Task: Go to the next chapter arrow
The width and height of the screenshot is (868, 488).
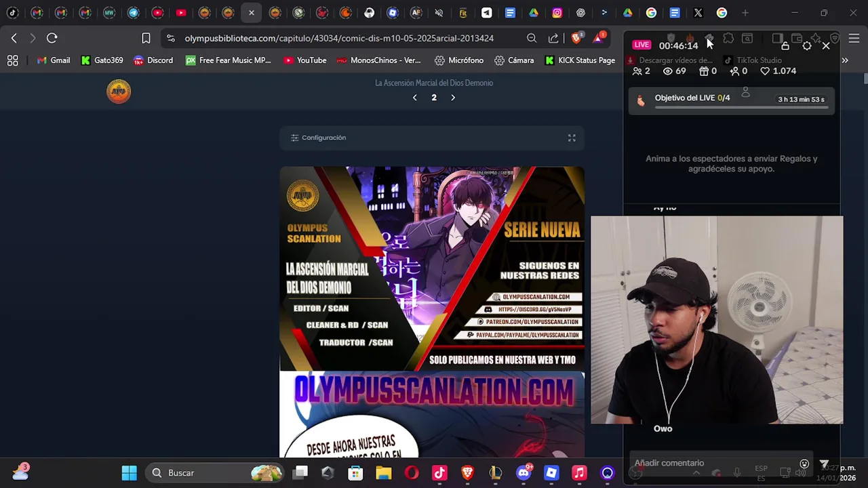Action: point(453,98)
